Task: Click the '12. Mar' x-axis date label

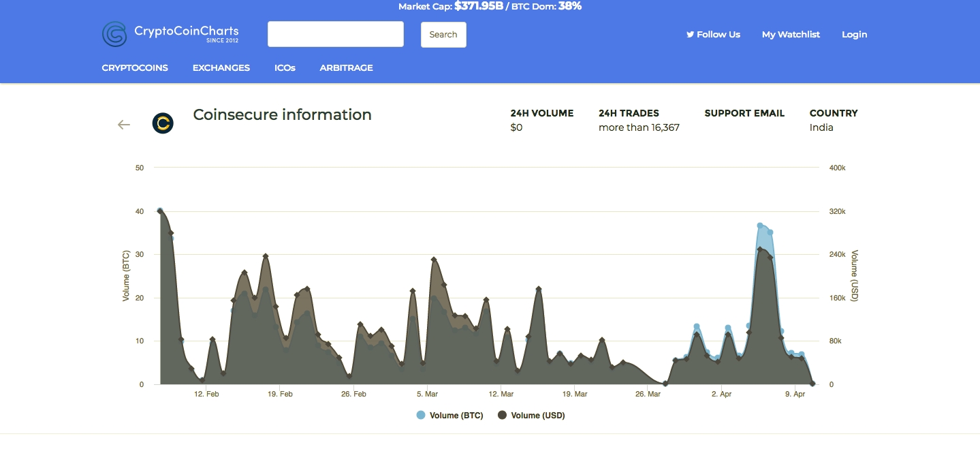Action: [501, 394]
